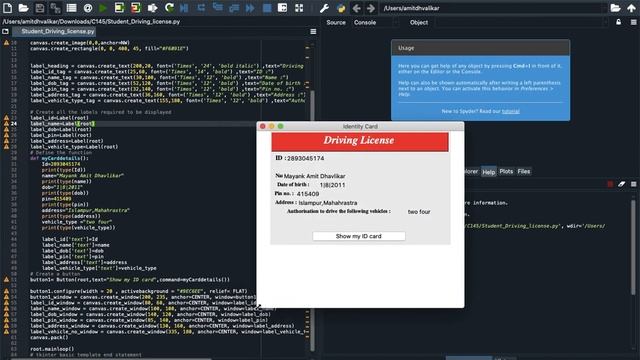Run the file with the green play button
The width and height of the screenshot is (640, 360).
click(103, 8)
